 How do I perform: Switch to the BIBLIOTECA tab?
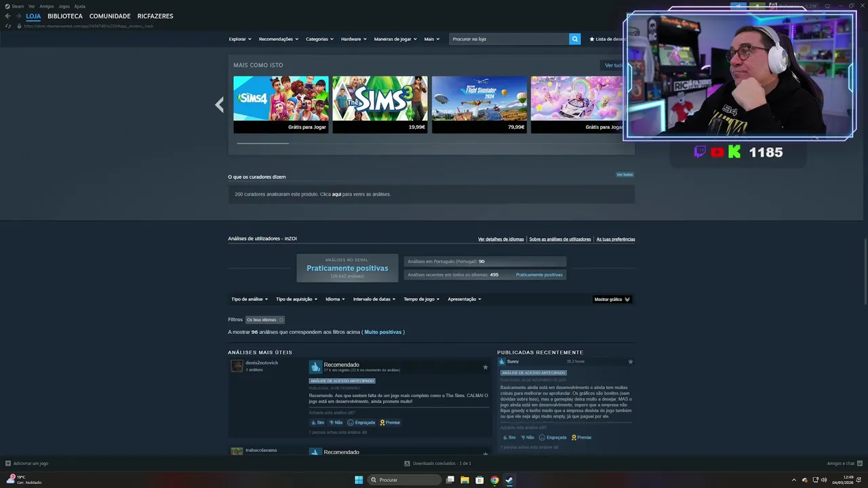[x=65, y=16]
